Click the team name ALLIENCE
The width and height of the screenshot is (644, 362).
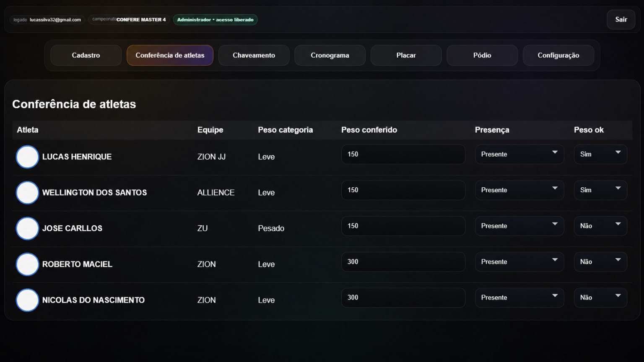click(x=216, y=193)
